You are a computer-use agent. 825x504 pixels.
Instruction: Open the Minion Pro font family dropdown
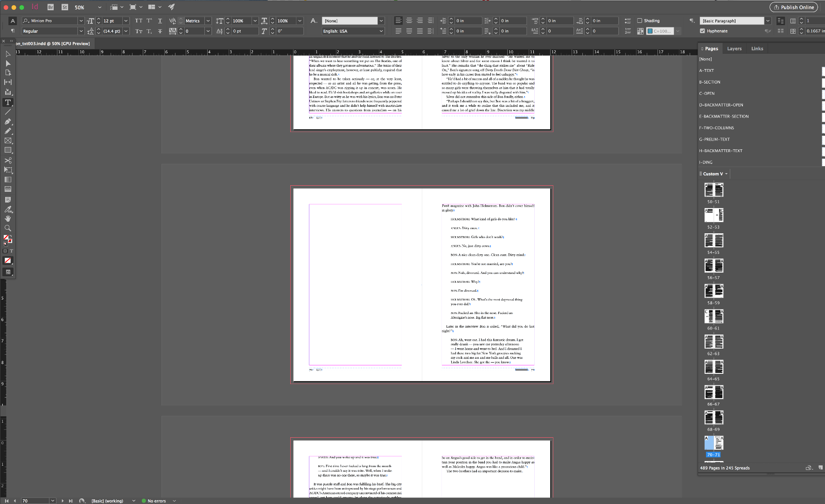coord(81,21)
